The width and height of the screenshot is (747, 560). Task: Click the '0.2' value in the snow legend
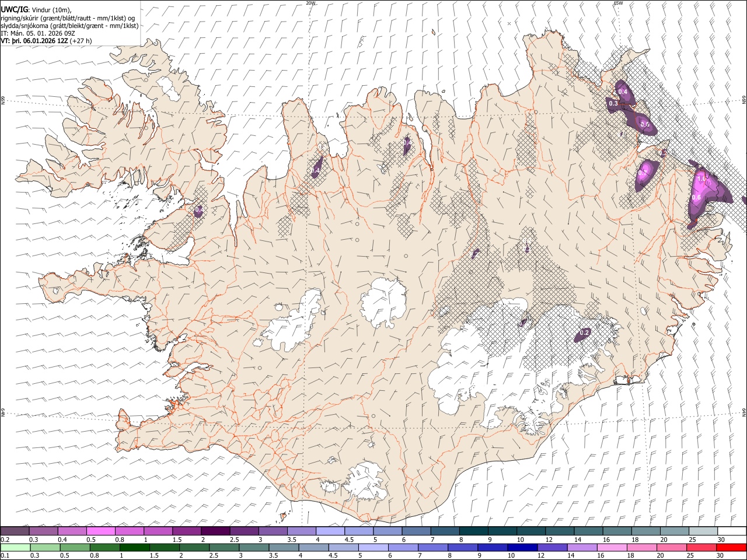click(x=5, y=540)
